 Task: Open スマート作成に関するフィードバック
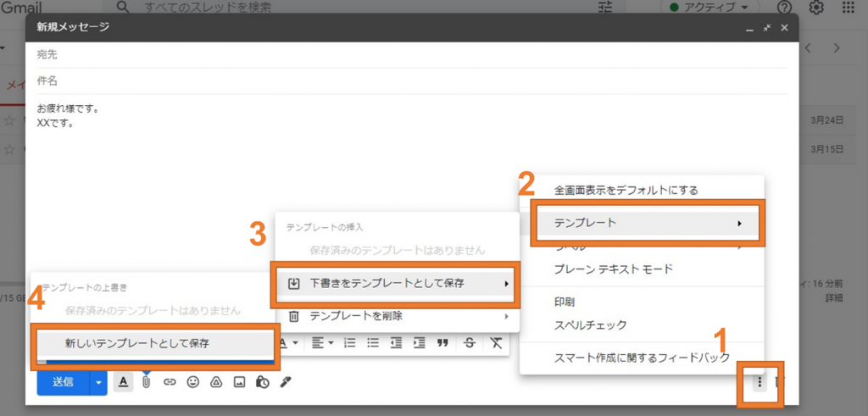[643, 358]
